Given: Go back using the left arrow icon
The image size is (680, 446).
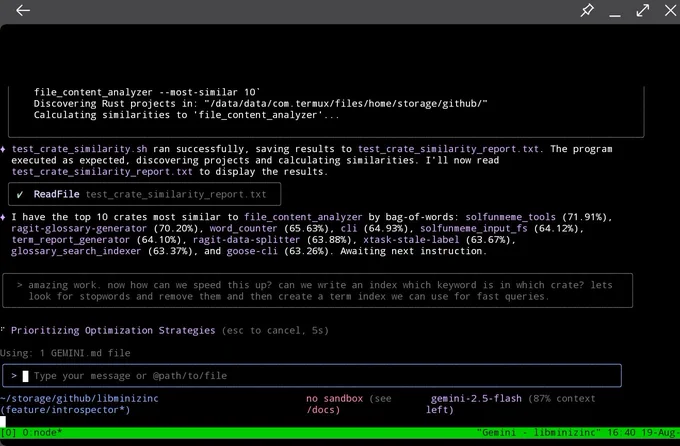Looking at the screenshot, I should coord(23,10).
